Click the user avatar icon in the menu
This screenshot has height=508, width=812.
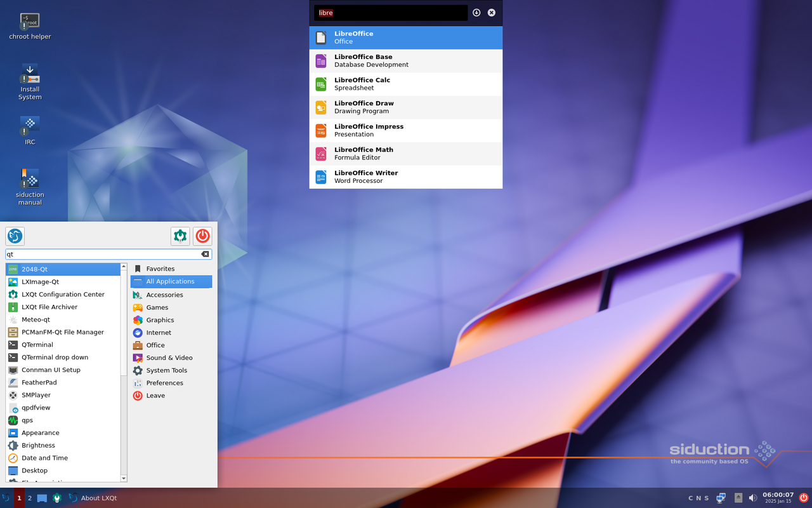coord(15,236)
